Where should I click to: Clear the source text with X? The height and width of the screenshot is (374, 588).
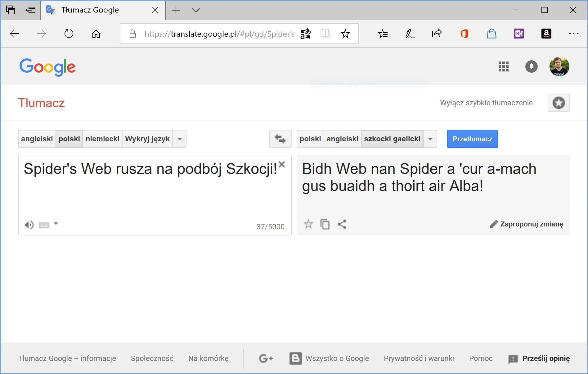pyautogui.click(x=282, y=164)
